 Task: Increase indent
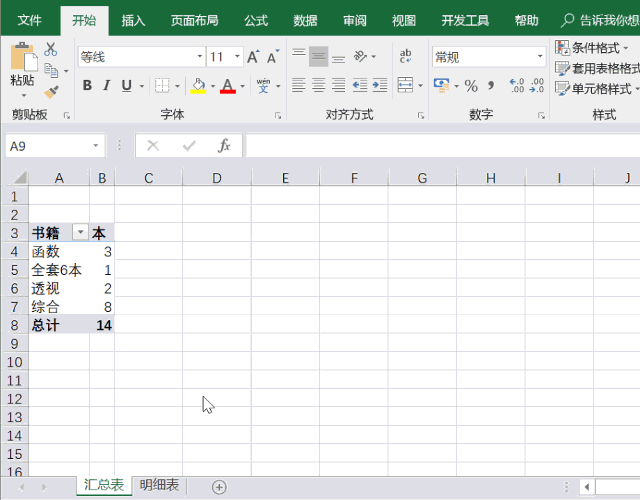point(380,85)
